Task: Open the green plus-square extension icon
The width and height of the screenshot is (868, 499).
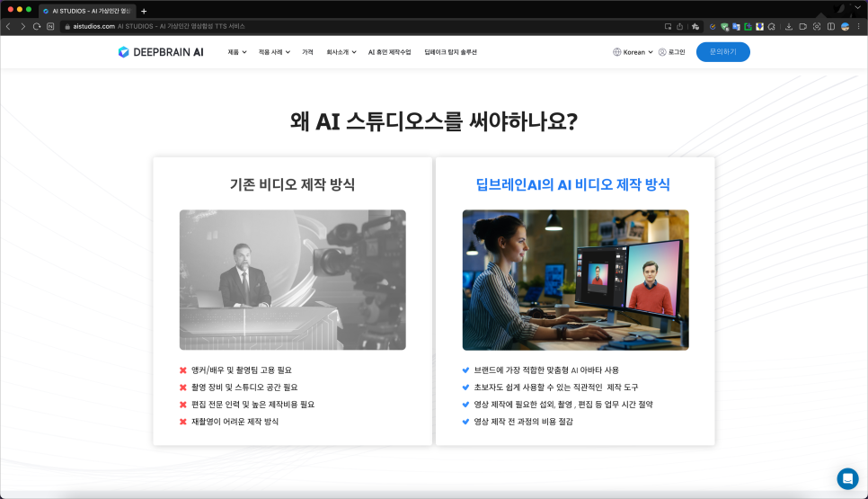Action: [x=748, y=26]
